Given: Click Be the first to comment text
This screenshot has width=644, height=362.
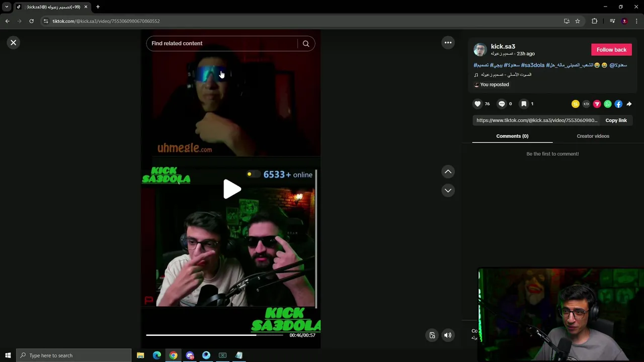Looking at the screenshot, I should [552, 154].
